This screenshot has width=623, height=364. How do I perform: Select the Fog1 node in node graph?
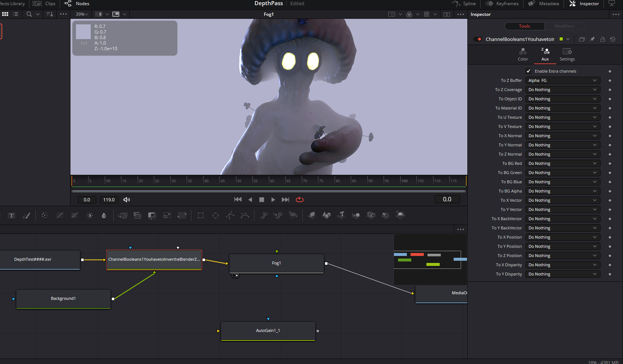click(x=277, y=263)
